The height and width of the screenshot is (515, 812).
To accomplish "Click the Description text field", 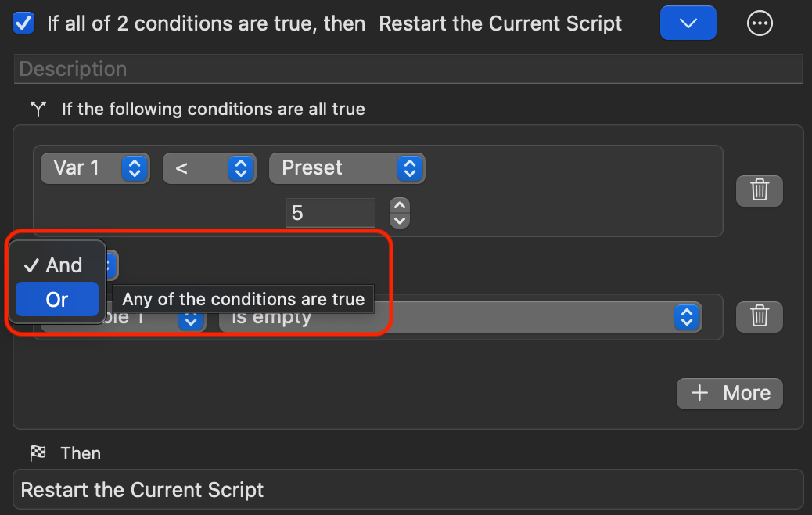I will pos(407,69).
